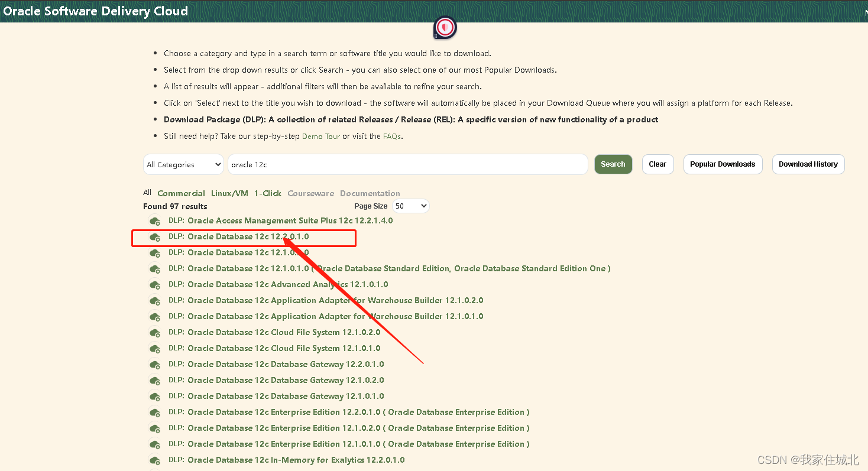Open Oracle Database 12c Advanced Analytics 12.1.0.1.0

coord(278,284)
